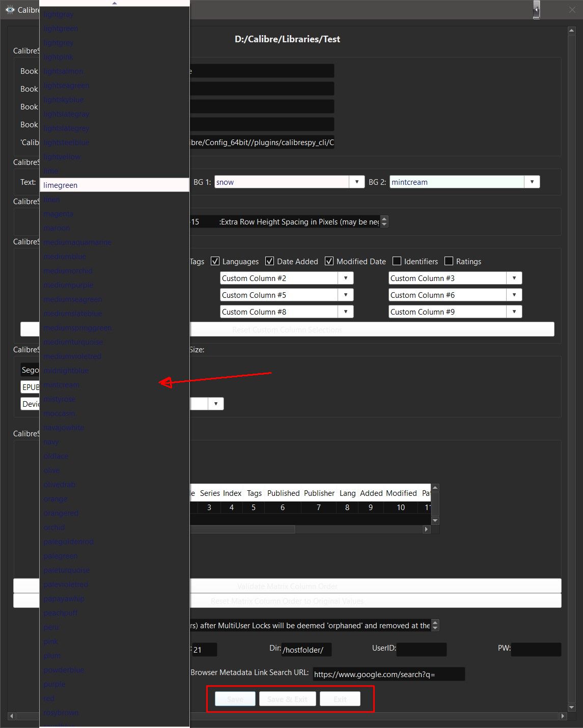Click Reset Matrix Column Order to Original Values
Image resolution: width=583 pixels, height=728 pixels.
(287, 601)
